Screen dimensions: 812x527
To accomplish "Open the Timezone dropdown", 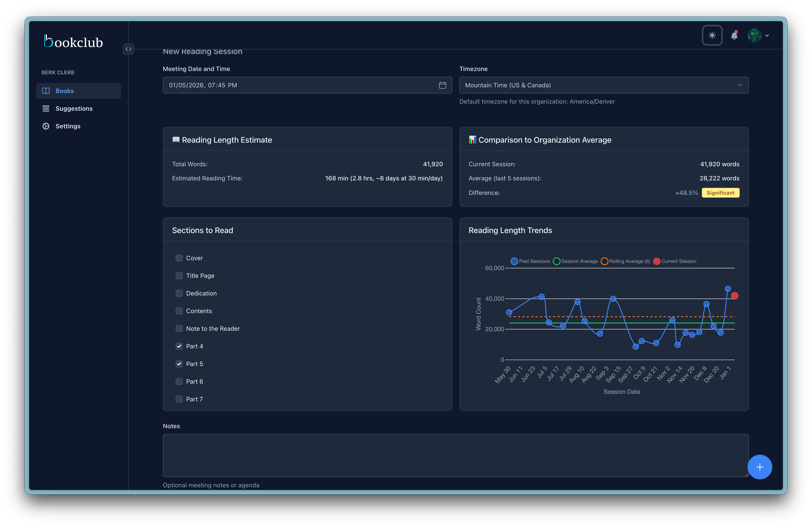I will [x=603, y=85].
